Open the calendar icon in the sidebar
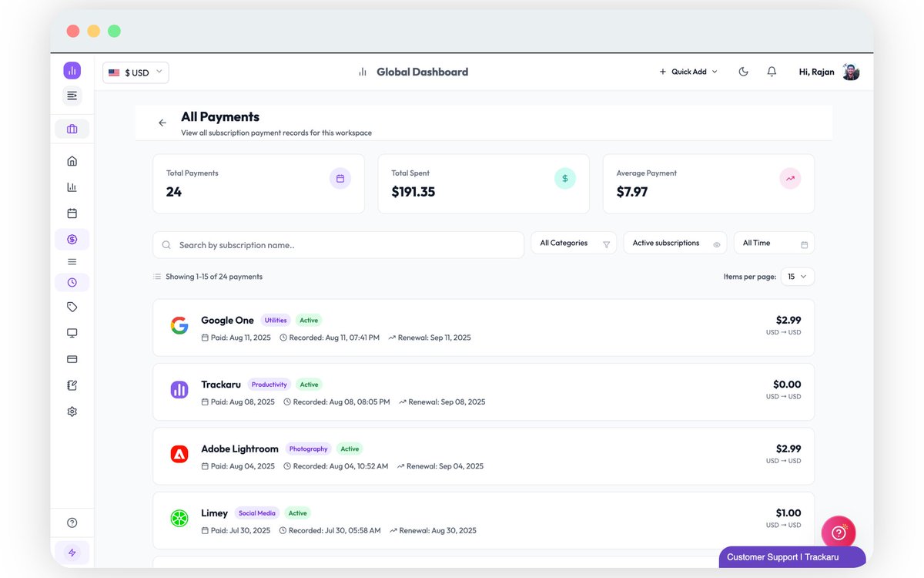Screen dimensions: 924x578 coord(72,213)
